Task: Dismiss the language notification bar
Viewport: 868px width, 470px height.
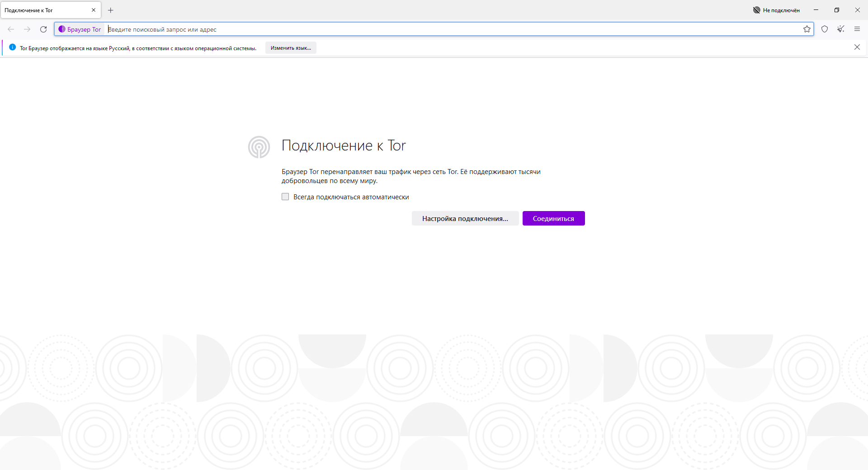Action: click(x=857, y=47)
